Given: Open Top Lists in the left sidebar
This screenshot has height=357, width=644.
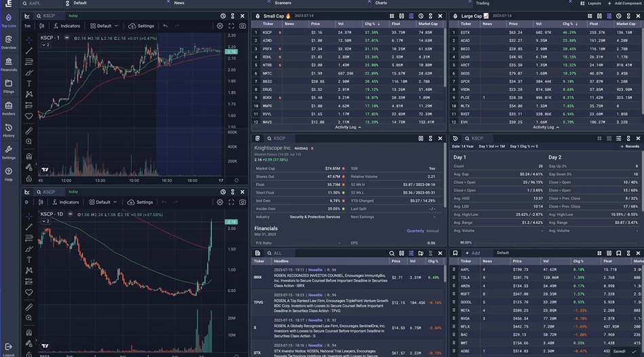Looking at the screenshot, I should pos(9,20).
